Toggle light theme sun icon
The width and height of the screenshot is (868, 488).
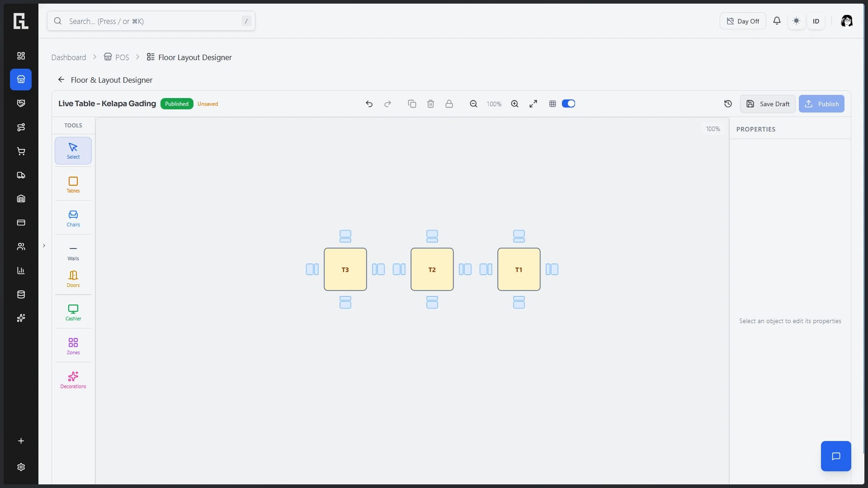coord(797,21)
